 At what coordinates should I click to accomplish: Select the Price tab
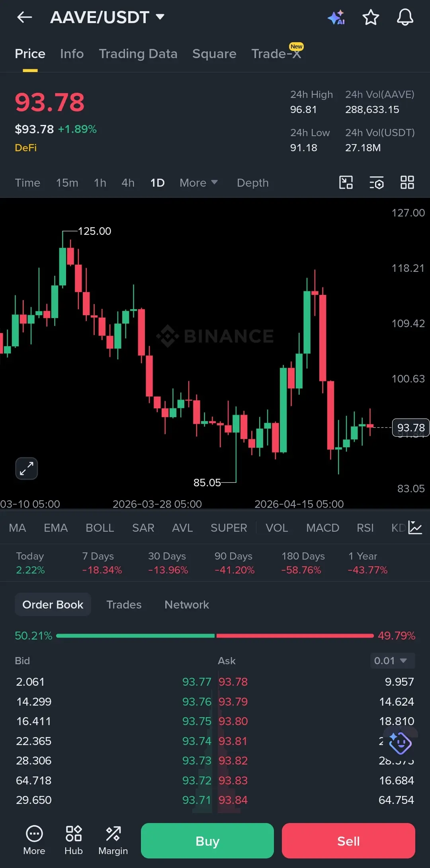(x=30, y=54)
